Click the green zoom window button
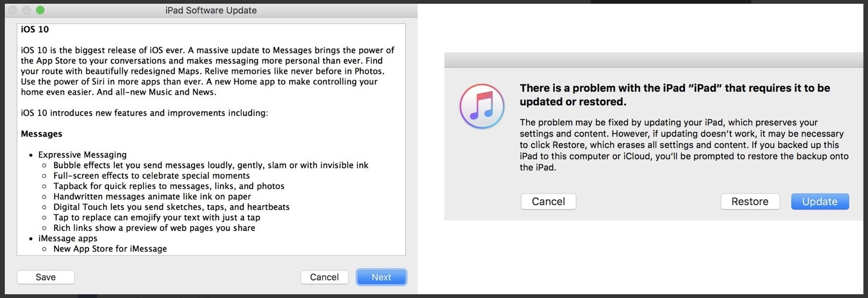Screen dimensions: 868x298 click(x=40, y=10)
